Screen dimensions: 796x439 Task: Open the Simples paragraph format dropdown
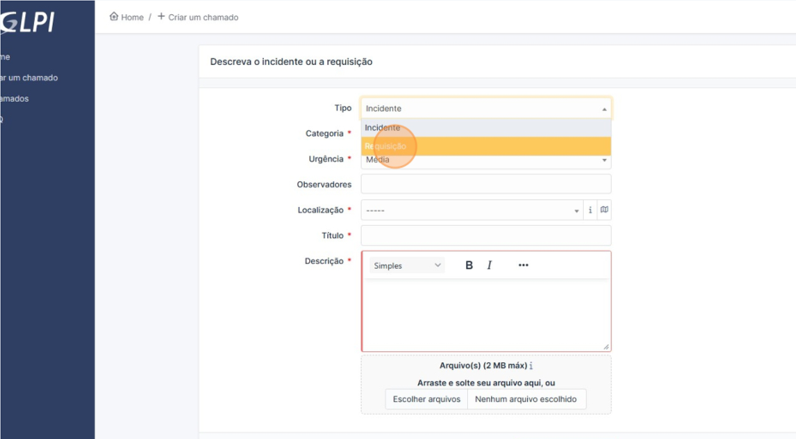pyautogui.click(x=406, y=265)
